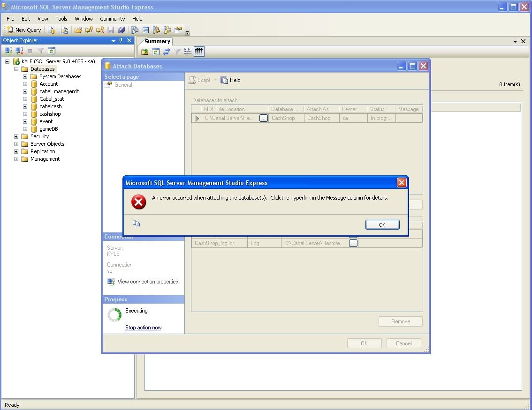Viewport: 532px width, 410px height.
Task: Refresh the Object Explorer tree
Action: point(52,51)
